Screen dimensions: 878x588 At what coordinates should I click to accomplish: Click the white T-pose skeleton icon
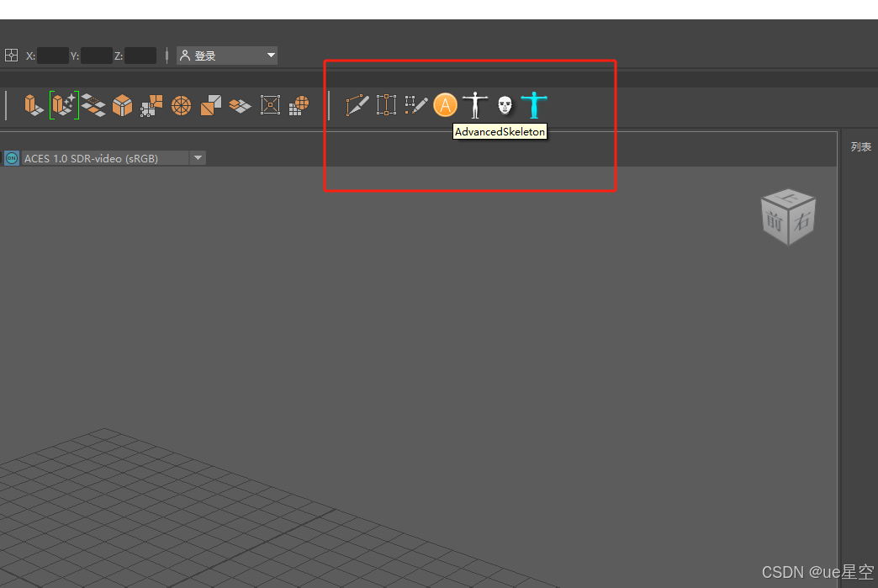(475, 104)
